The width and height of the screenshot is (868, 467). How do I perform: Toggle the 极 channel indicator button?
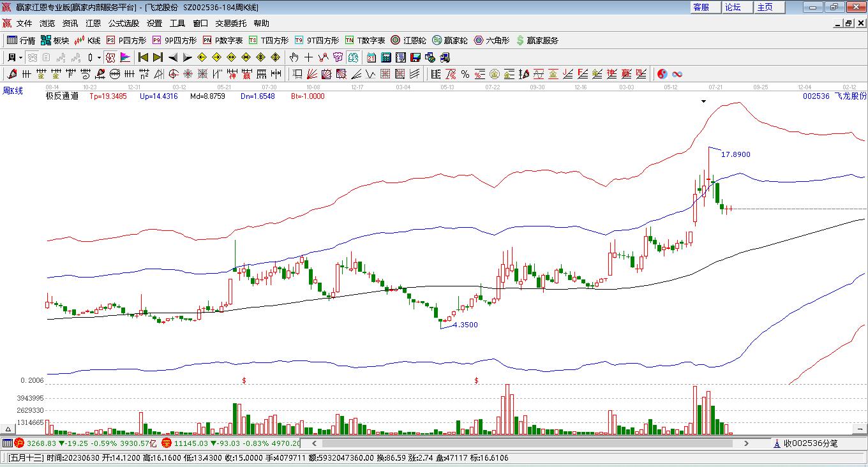click(110, 57)
